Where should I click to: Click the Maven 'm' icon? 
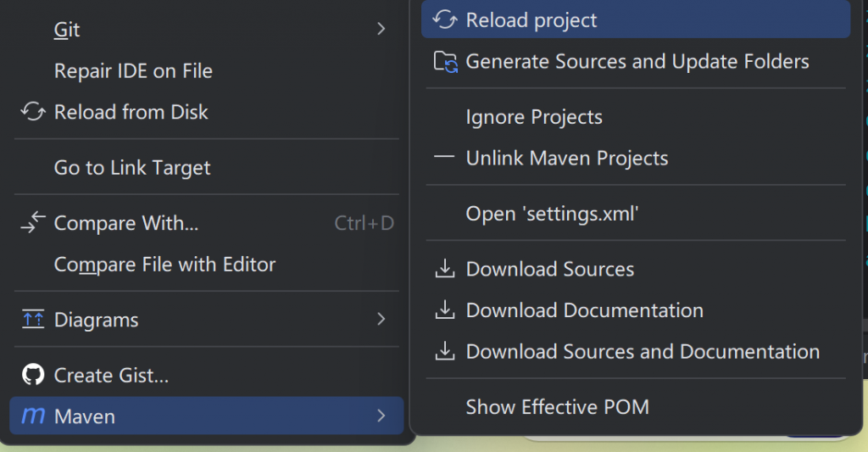[33, 416]
